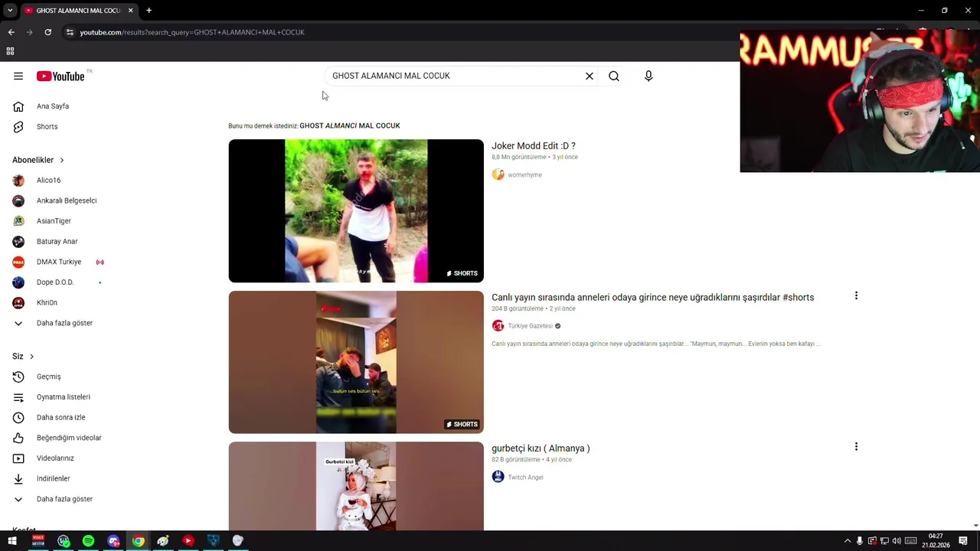The image size is (980, 551).
Task: Open the red YouTube Music taskbar icon
Action: point(188,541)
